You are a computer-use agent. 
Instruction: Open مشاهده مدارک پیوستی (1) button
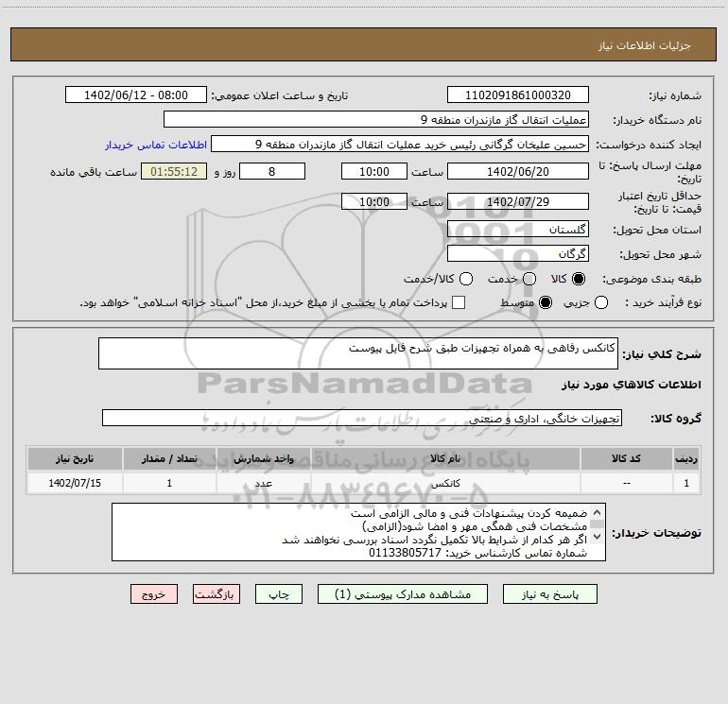point(403,594)
